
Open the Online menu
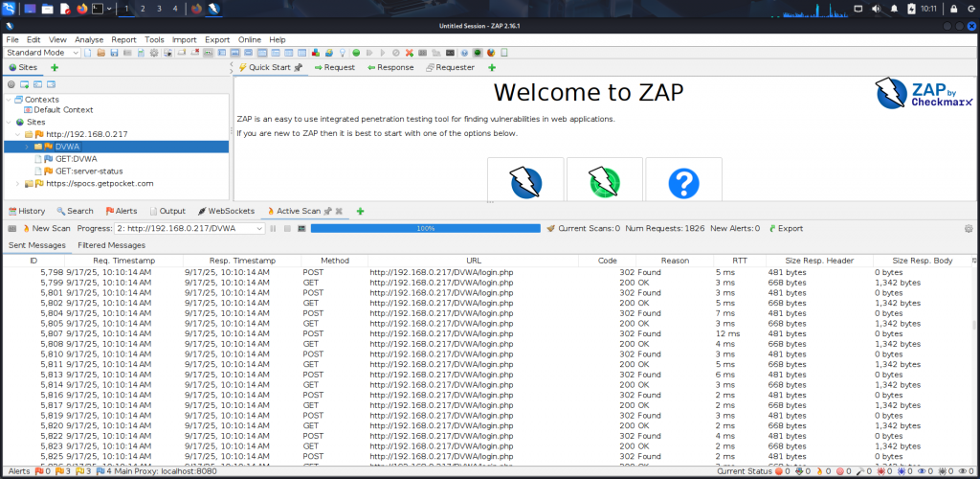pos(250,39)
